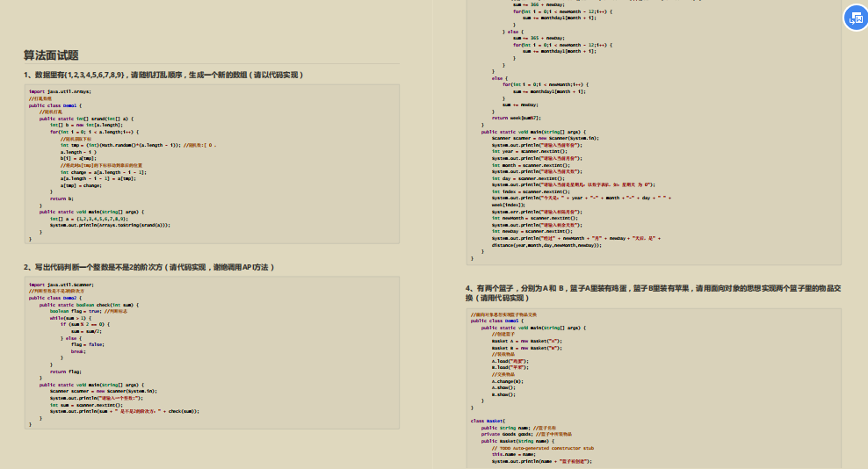
Task: Click the line 'int year = scanner.nextInt();'
Action: 529,151
